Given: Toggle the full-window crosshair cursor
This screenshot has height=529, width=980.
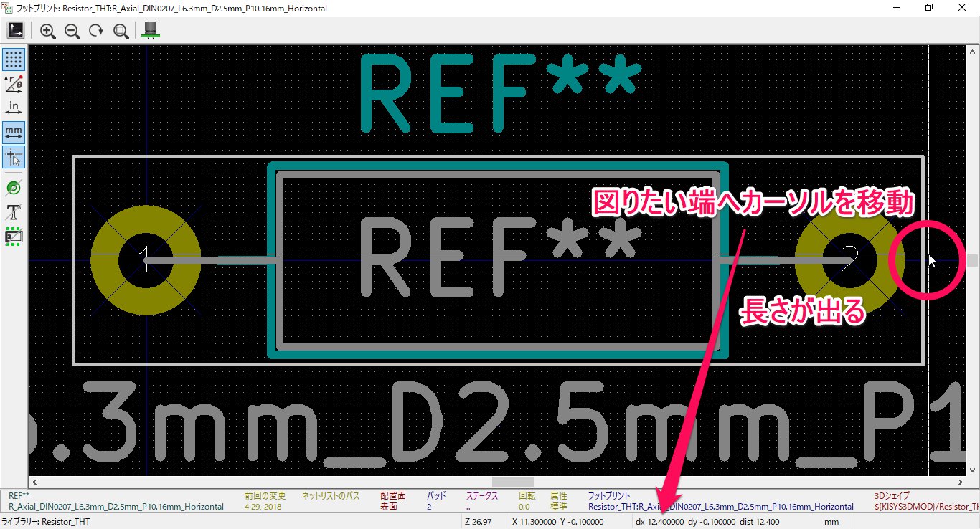Looking at the screenshot, I should [x=13, y=158].
